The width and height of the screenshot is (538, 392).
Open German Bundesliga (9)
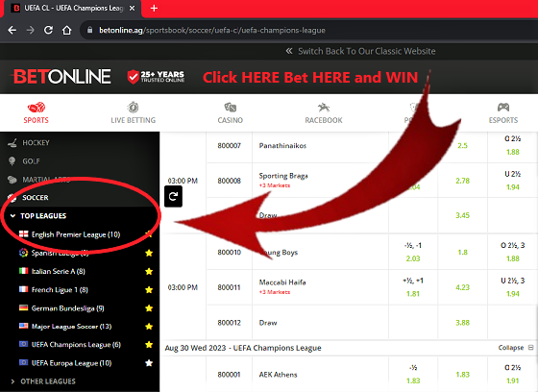point(68,308)
